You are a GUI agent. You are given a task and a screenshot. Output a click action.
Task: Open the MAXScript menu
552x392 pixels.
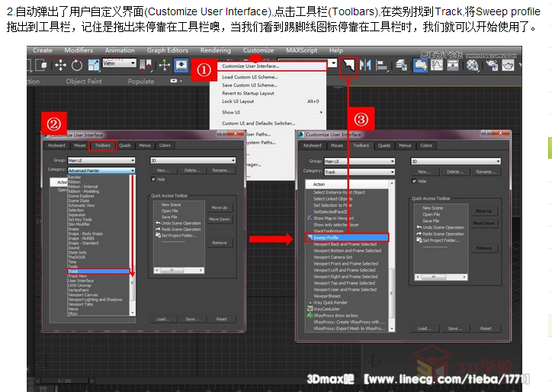coord(301,50)
